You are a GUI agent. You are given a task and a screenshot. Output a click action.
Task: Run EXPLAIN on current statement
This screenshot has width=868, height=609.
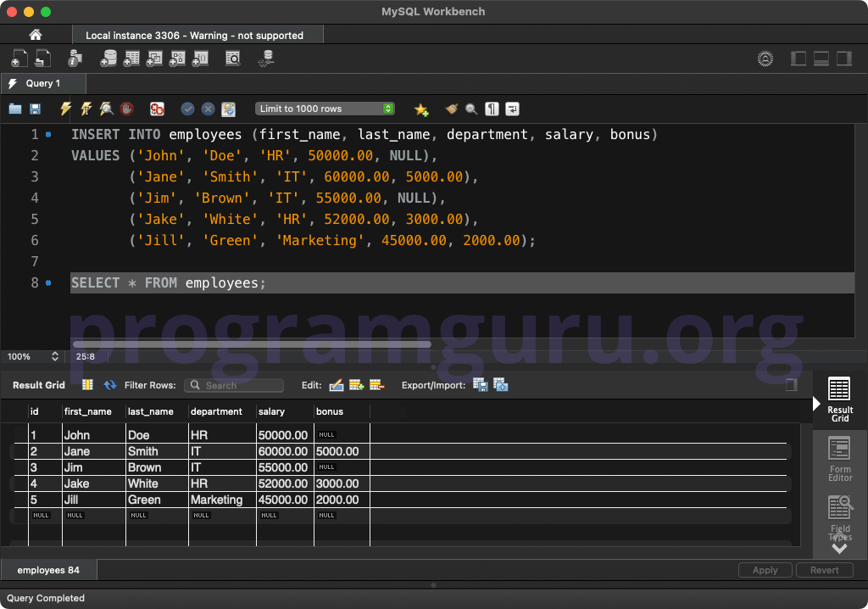[106, 109]
